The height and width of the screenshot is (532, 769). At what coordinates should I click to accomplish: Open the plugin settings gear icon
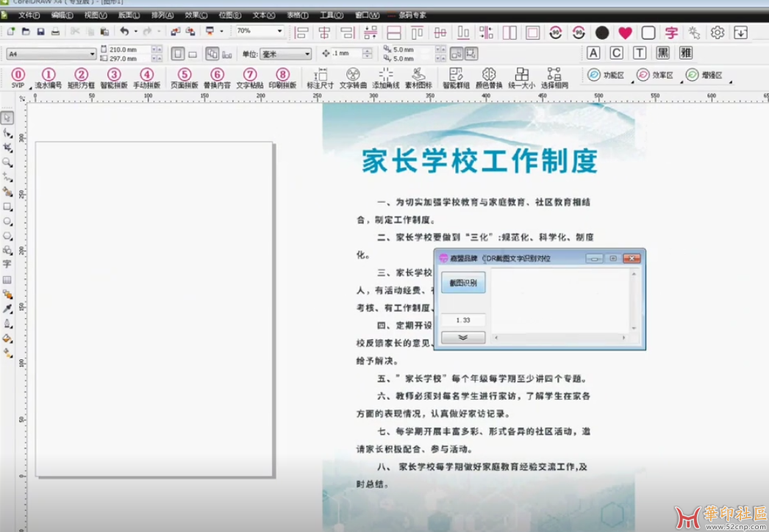click(718, 33)
